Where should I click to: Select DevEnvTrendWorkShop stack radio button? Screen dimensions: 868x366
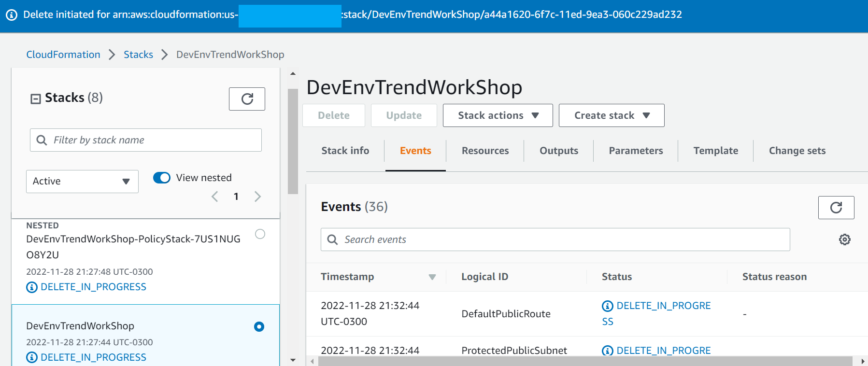[x=259, y=327]
